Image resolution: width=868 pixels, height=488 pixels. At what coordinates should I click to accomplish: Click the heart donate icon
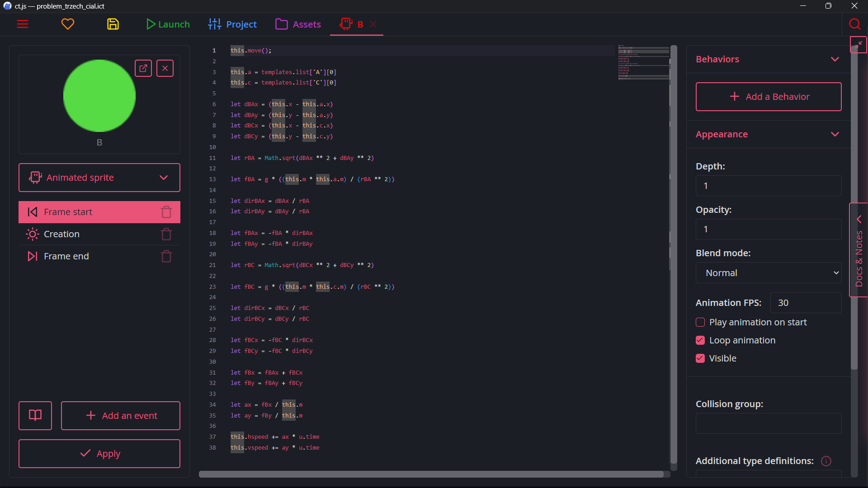[68, 24]
